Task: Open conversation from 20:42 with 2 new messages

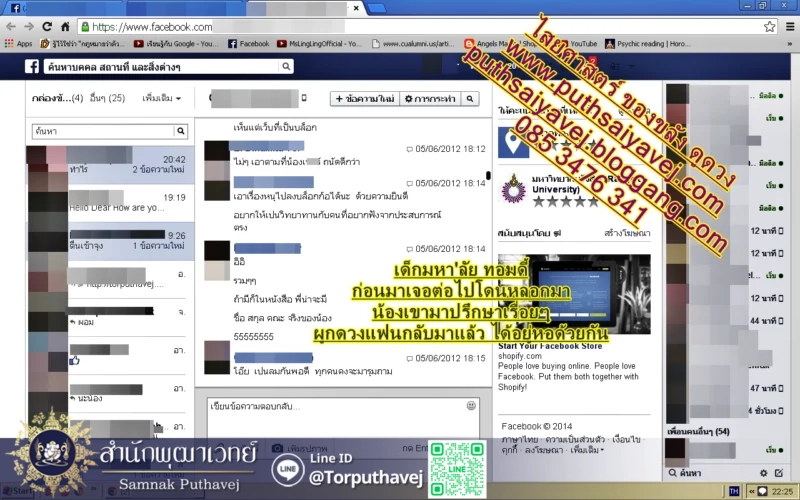Action: point(110,165)
